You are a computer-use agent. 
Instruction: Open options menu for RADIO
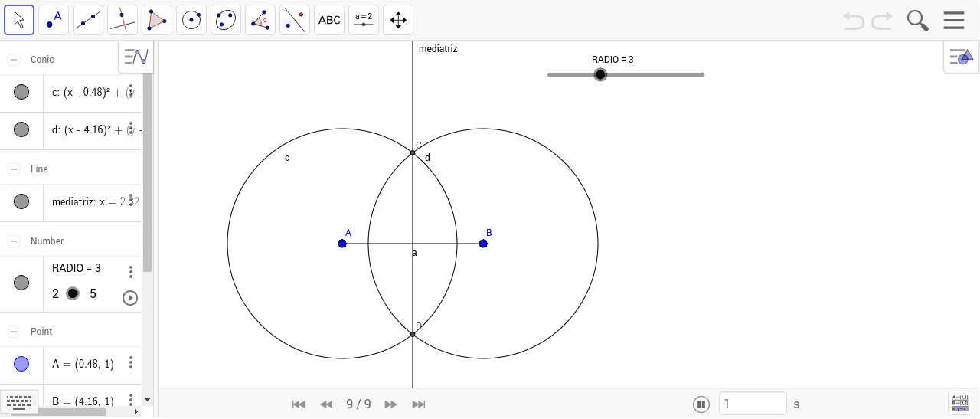(x=131, y=272)
